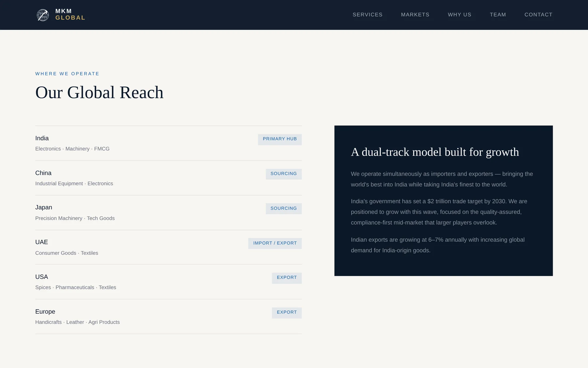Click Spices · Pharmaceuticals · Textiles text
588x368 pixels.
coord(76,288)
